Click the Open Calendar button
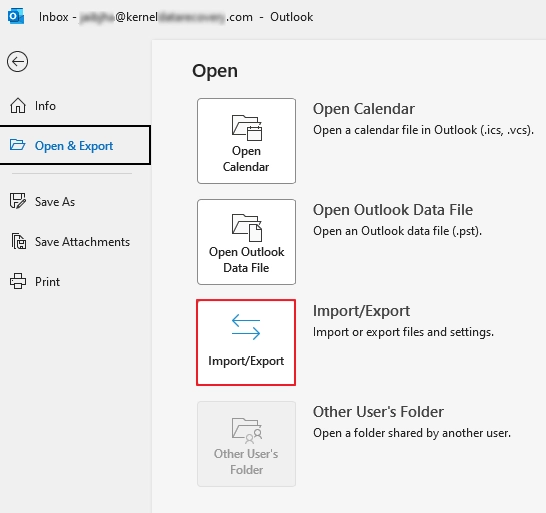 (x=246, y=141)
